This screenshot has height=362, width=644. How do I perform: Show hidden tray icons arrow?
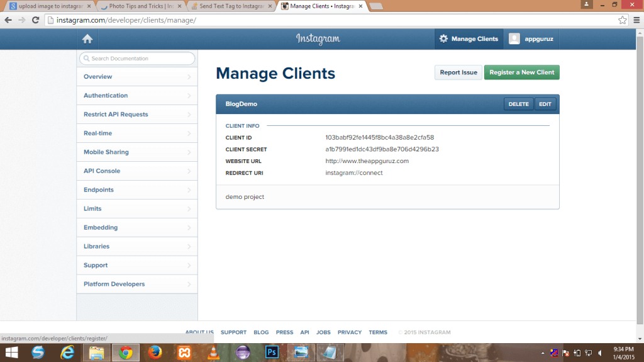tap(543, 353)
